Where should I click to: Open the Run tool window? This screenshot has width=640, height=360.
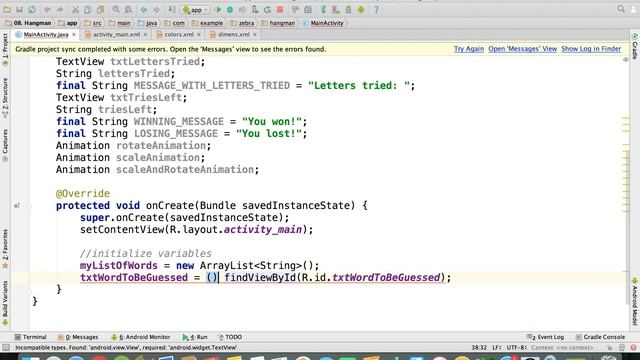pos(195,337)
